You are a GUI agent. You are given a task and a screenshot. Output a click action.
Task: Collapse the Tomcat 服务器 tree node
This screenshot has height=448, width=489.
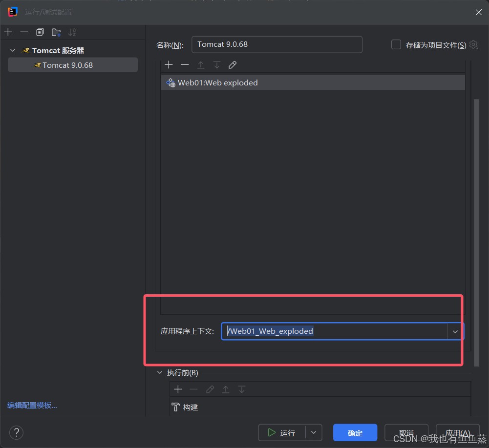[13, 50]
